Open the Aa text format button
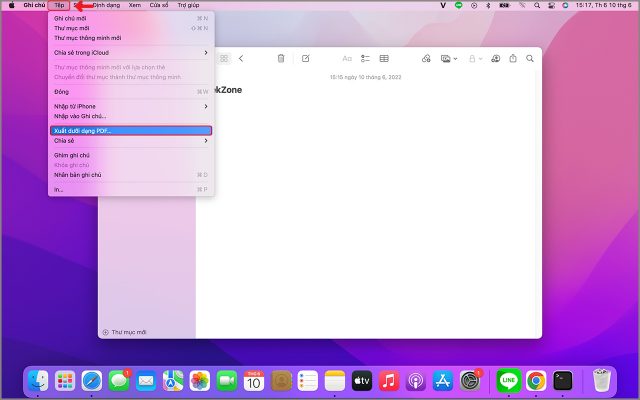The height and width of the screenshot is (400, 640). (x=347, y=59)
